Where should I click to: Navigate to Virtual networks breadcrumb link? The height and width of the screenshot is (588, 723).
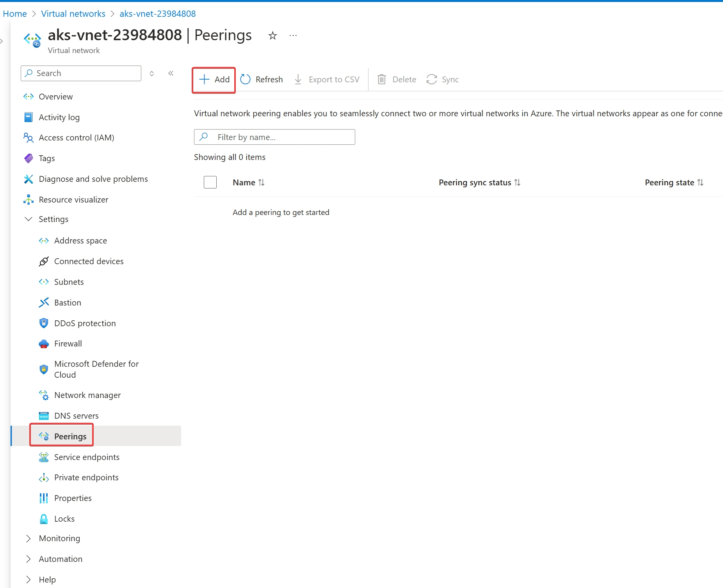73,14
